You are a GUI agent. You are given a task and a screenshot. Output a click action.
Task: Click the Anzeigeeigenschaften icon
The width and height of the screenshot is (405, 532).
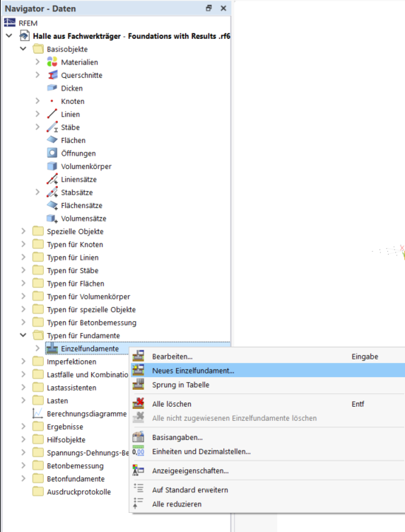point(139,470)
